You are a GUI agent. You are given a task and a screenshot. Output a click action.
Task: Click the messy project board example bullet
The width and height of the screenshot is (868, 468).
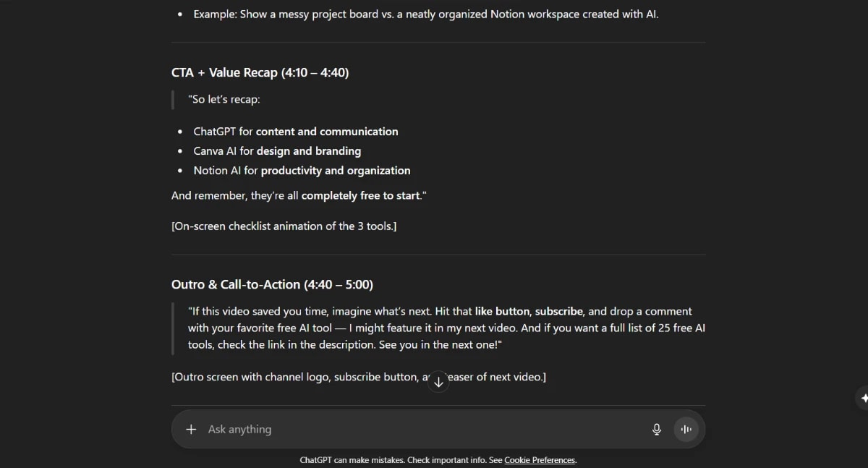coord(425,14)
